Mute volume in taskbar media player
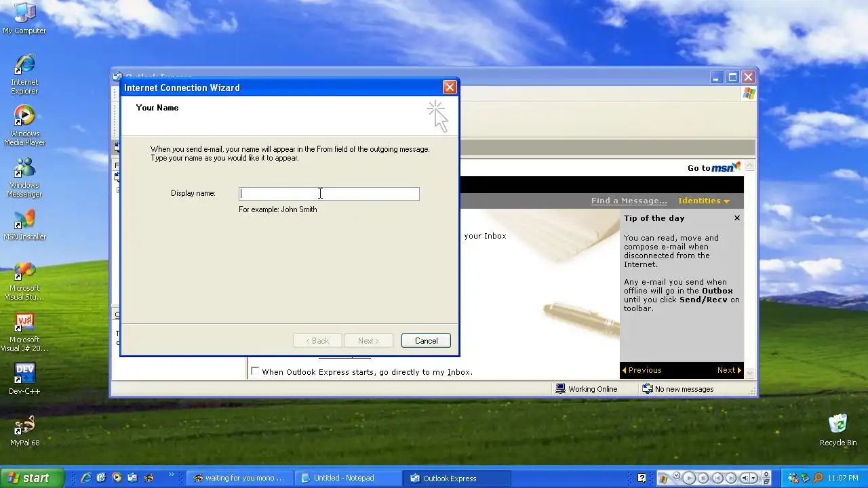 (745, 478)
